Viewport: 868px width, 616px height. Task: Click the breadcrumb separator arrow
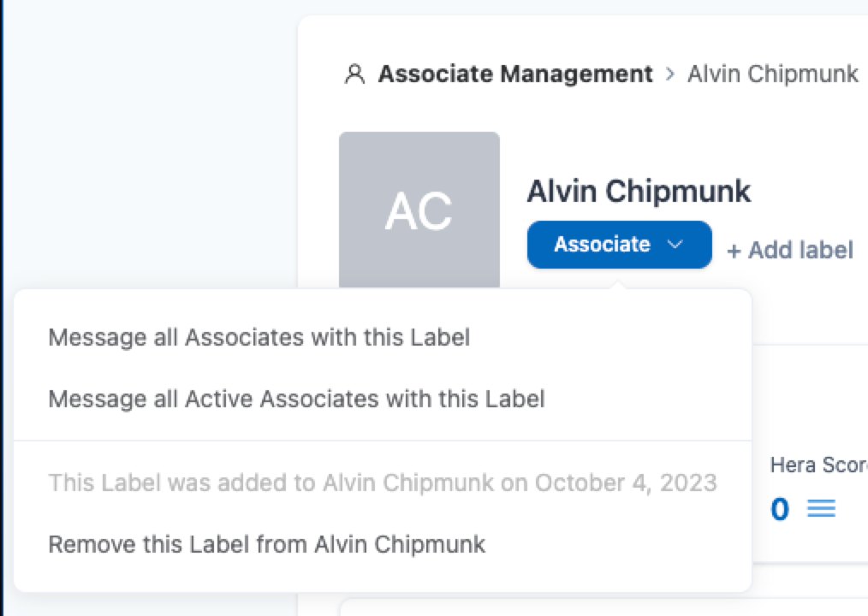pos(670,74)
